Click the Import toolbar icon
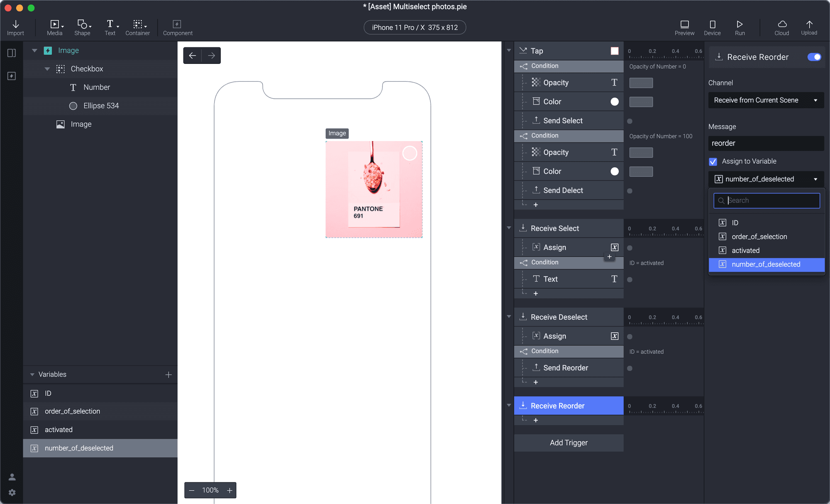This screenshot has height=504, width=830. (x=15, y=27)
